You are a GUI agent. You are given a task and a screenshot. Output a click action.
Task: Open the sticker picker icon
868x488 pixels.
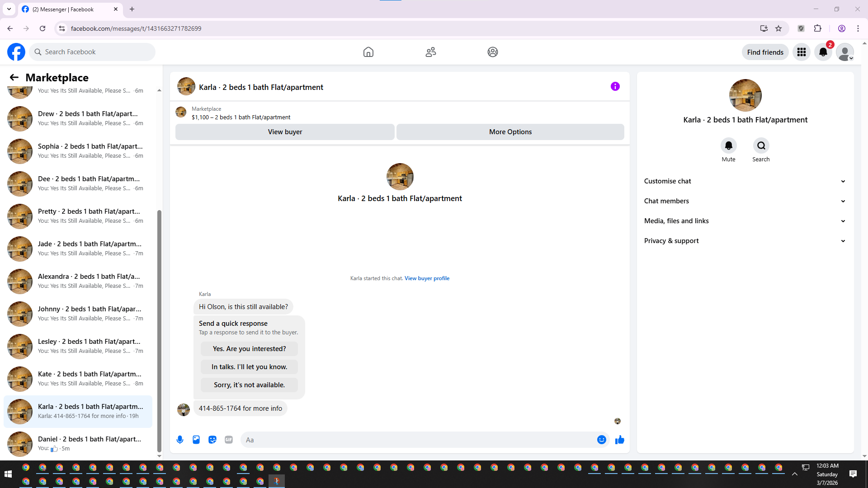(212, 440)
